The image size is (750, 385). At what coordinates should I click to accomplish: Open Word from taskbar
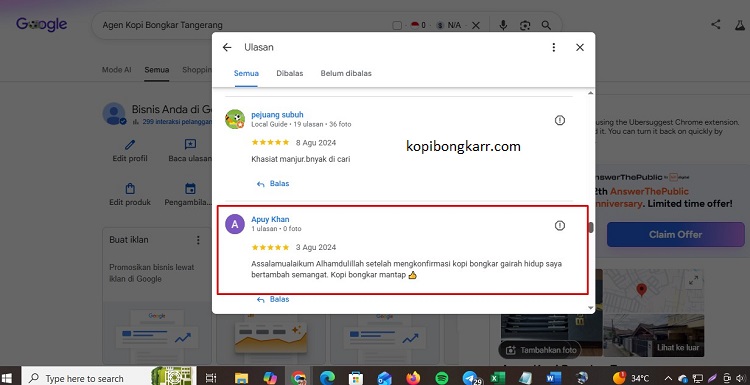click(553, 378)
